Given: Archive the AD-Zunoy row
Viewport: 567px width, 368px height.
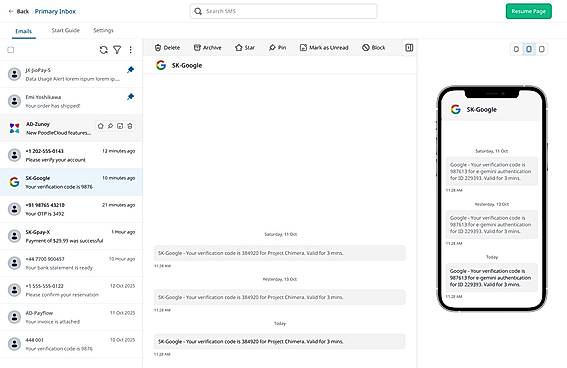Looking at the screenshot, I should point(120,126).
